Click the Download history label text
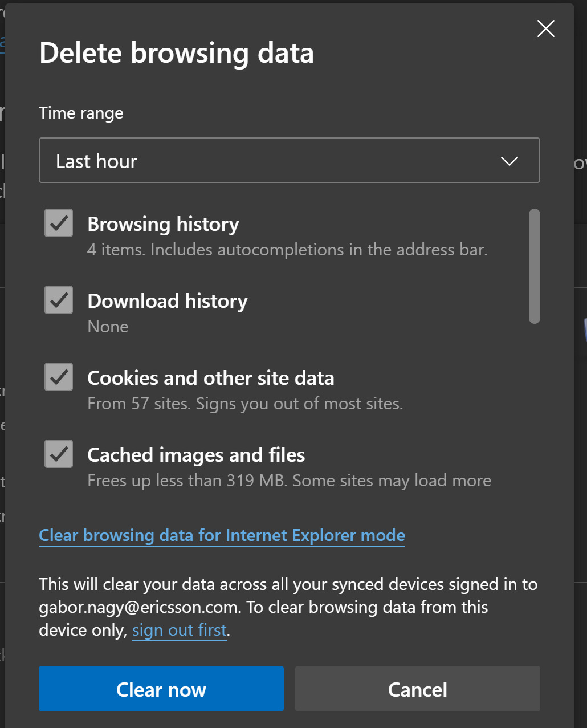The image size is (587, 728). coord(168,301)
